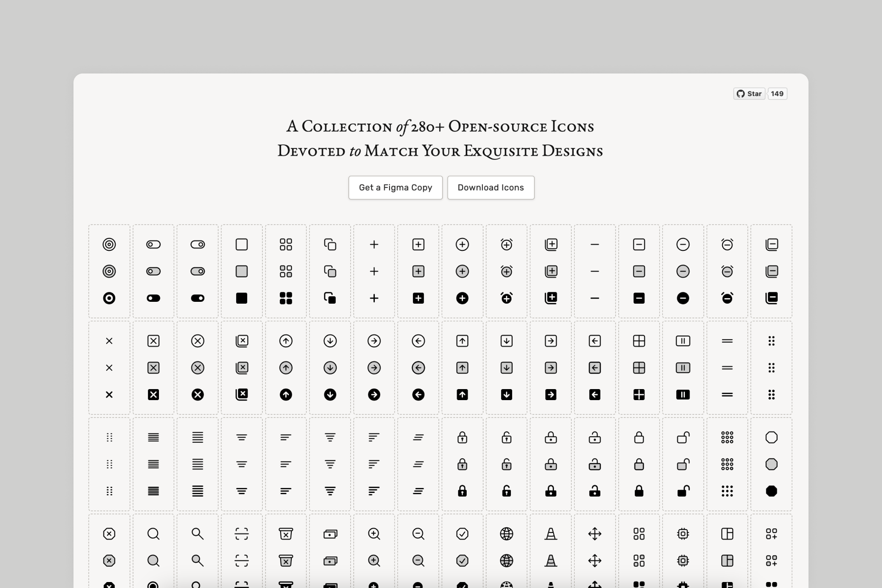Pick the solid black toggle-on switch icon
Image resolution: width=882 pixels, height=588 pixels.
coord(198,298)
